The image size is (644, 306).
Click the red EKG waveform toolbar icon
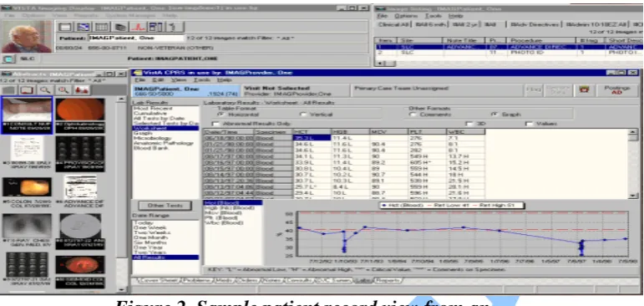click(138, 27)
